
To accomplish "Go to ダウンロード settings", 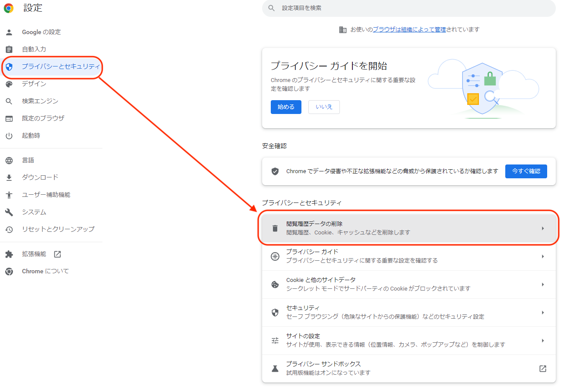I will 40,177.
